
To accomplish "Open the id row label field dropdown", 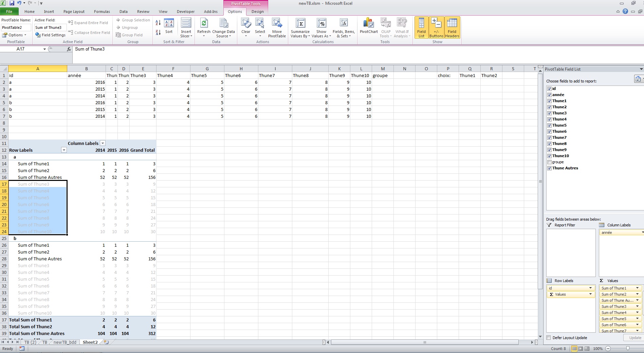I will pyautogui.click(x=590, y=288).
